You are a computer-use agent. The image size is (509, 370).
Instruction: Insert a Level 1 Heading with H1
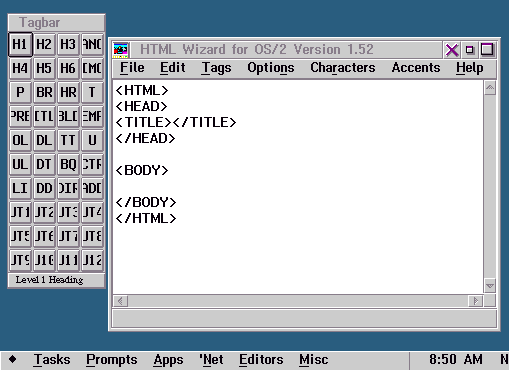20,44
